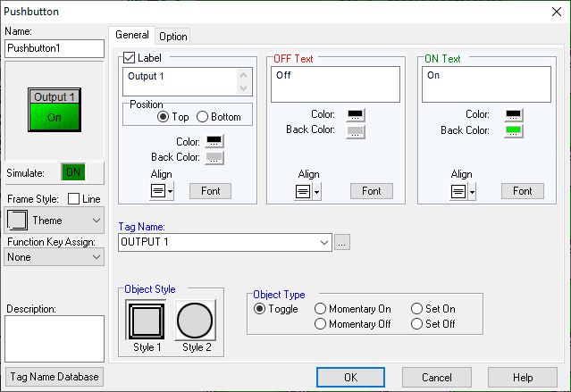Select the round Style 2 object style
The width and height of the screenshot is (571, 392).
(x=195, y=321)
